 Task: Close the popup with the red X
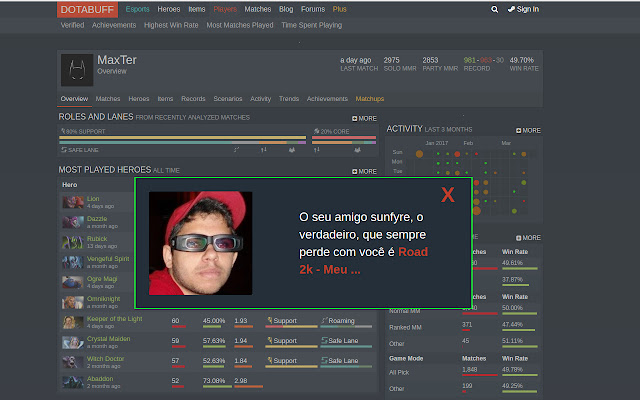[448, 195]
